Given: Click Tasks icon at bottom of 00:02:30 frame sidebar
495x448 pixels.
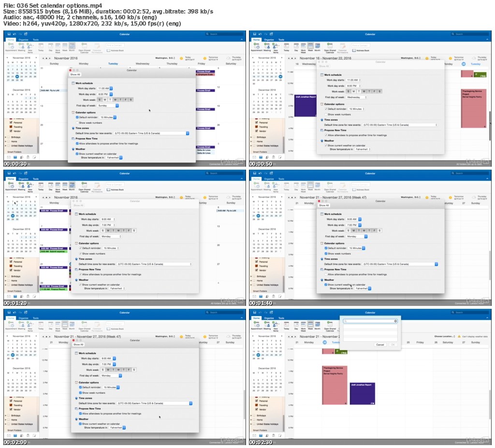Looking at the screenshot, I should point(274,435).
